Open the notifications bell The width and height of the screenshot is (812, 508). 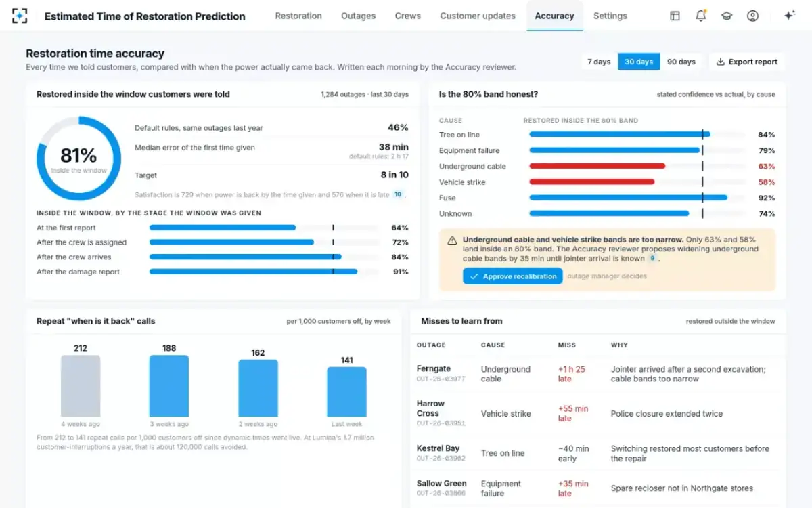[x=700, y=16]
